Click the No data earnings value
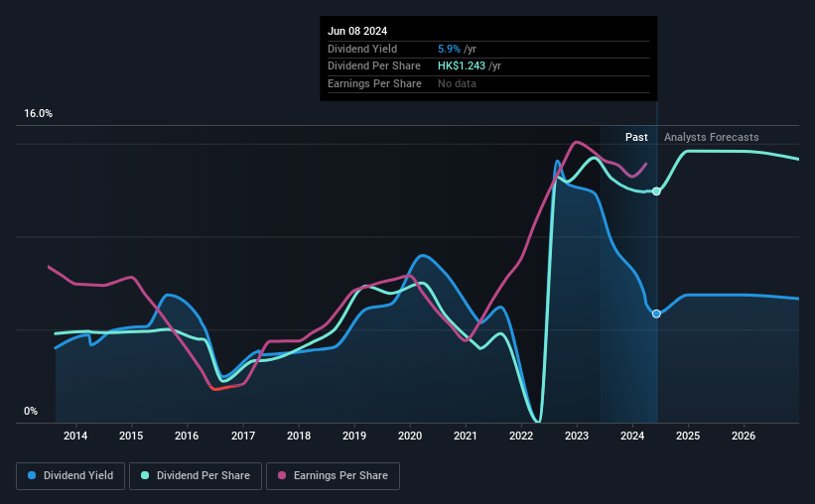This screenshot has height=504, width=815. [x=457, y=83]
